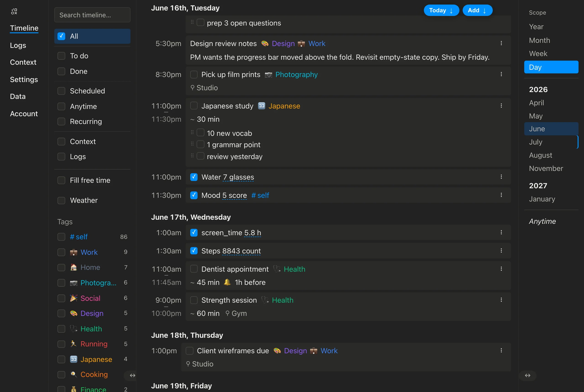Screen dimensions: 584x392
Task: Collapse left filter panel with arrows icon
Action: tap(132, 376)
